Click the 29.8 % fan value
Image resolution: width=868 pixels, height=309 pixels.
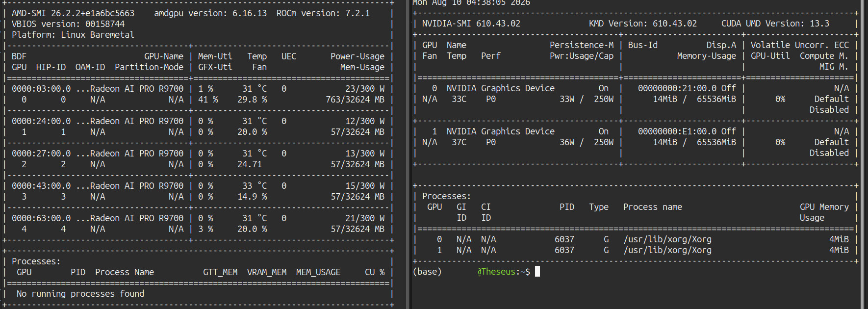(252, 100)
